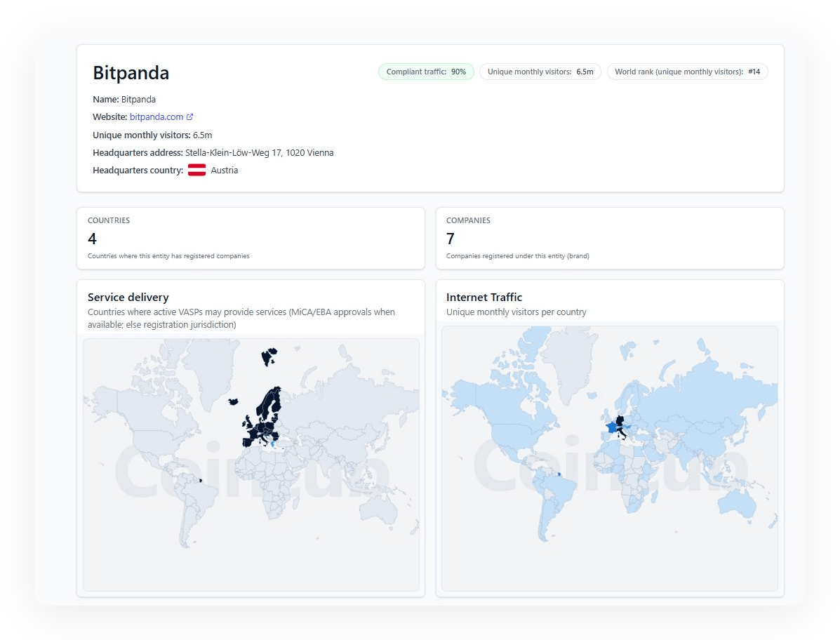This screenshot has height=640, width=840.
Task: Click the Compliant traffic 90% badge
Action: pos(426,72)
